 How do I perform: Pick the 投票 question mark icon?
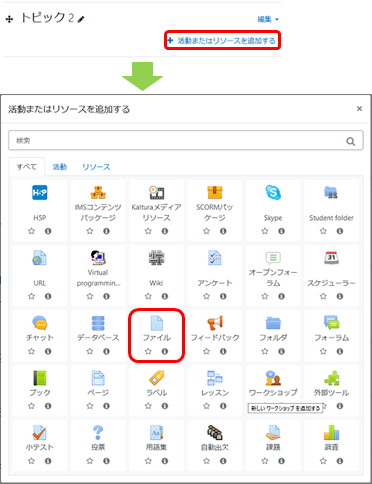coord(98,433)
